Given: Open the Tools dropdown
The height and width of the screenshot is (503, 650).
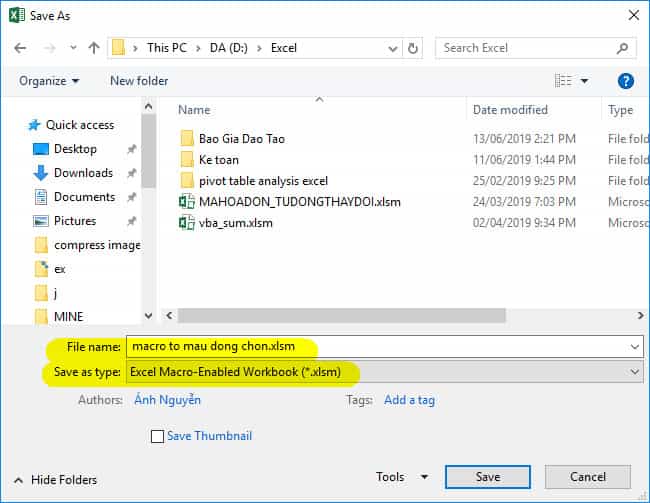Looking at the screenshot, I should coord(402,477).
